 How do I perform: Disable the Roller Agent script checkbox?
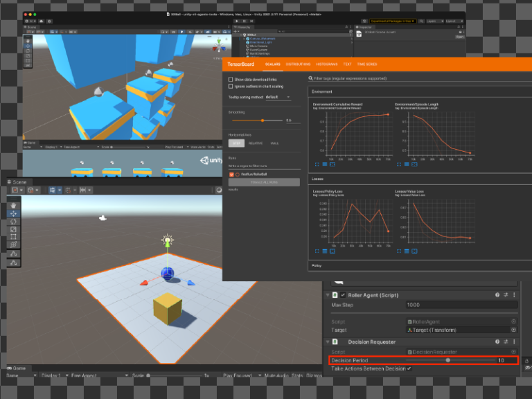342,295
